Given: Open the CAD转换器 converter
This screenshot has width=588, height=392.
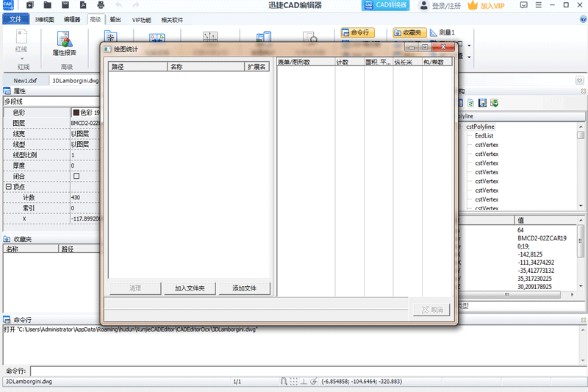Looking at the screenshot, I should click(385, 5).
